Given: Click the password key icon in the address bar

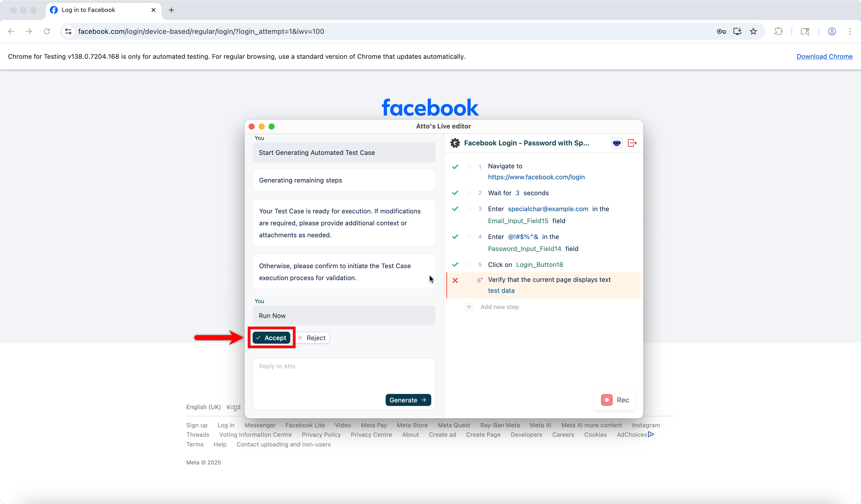Looking at the screenshot, I should coord(721,31).
